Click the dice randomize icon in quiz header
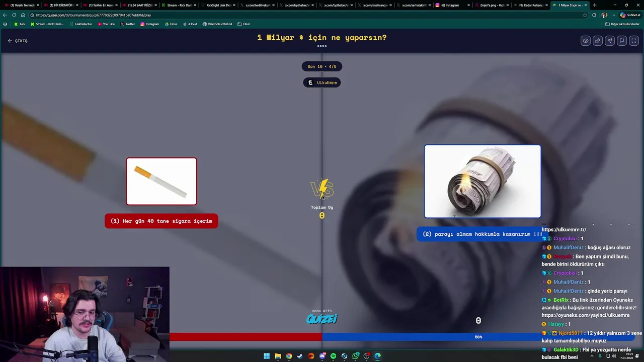 pyautogui.click(x=598, y=41)
